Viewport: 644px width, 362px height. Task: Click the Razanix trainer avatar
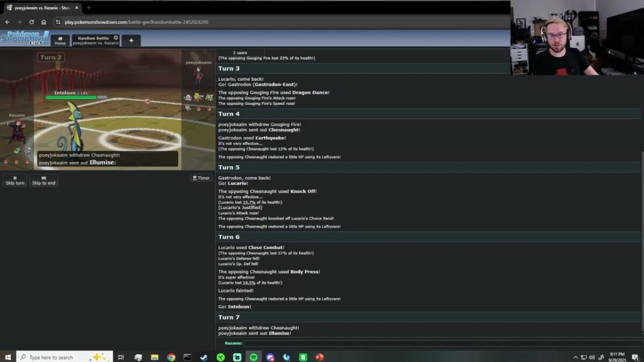tap(16, 132)
